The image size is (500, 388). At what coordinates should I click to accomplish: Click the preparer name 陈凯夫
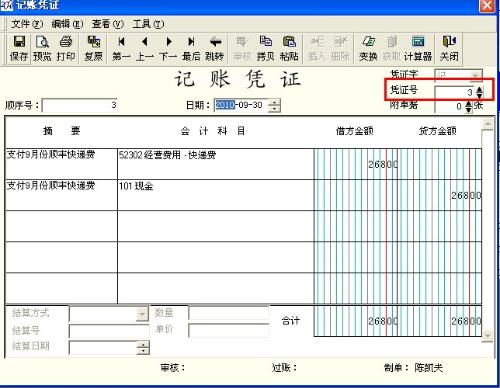point(428,368)
